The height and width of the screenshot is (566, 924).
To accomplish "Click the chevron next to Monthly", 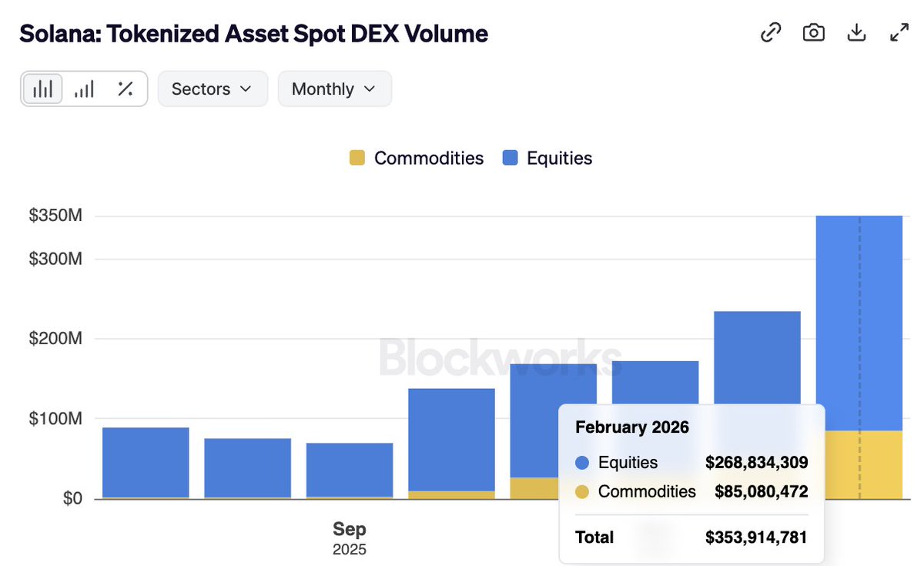I will click(370, 89).
